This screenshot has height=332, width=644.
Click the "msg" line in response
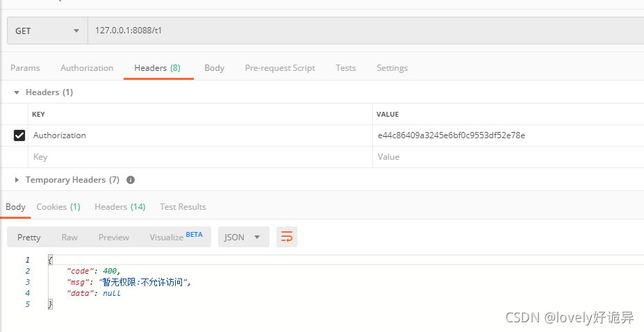click(129, 282)
